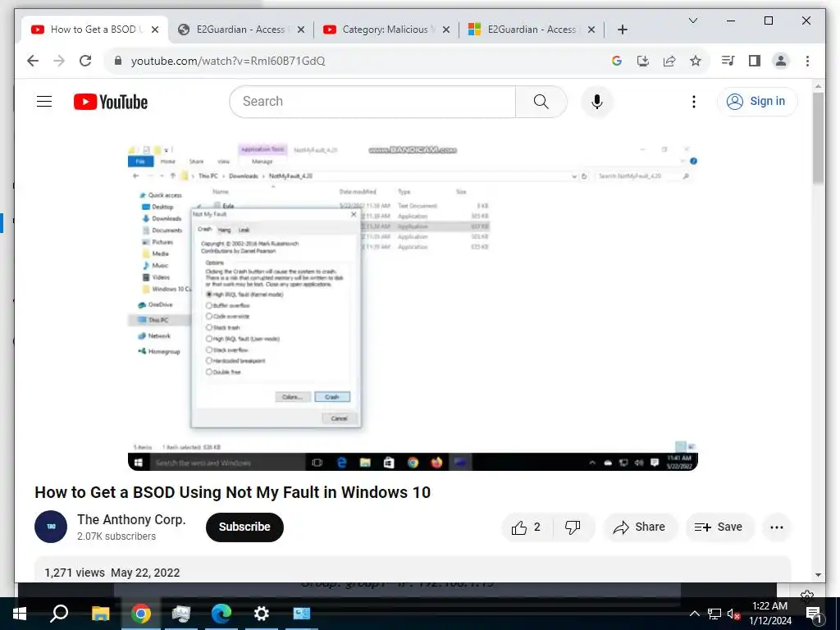This screenshot has height=630, width=840.
Task: Bookmark this page with the star icon
Action: 696,61
